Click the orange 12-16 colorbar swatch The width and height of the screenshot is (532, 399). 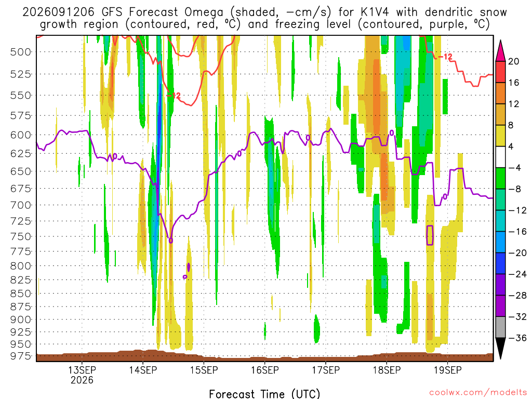coord(500,93)
